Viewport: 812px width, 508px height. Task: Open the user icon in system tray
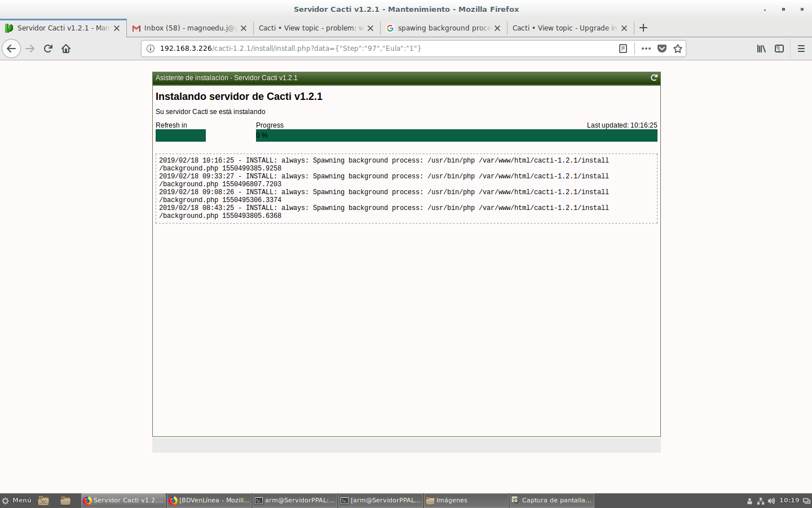point(749,501)
